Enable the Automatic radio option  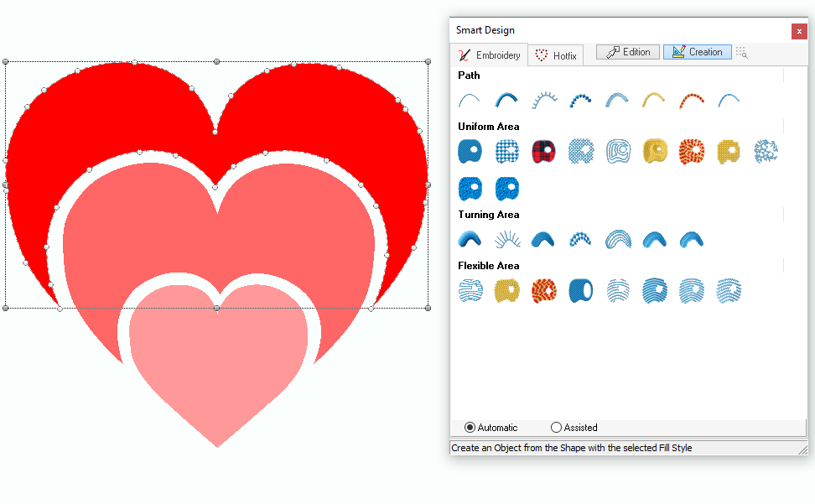470,428
